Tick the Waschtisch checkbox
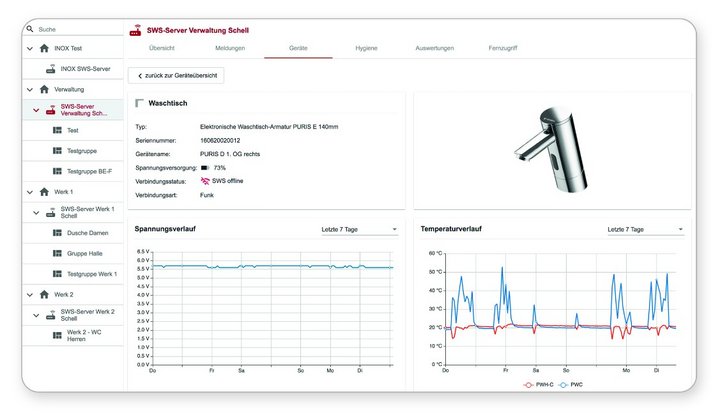 click(x=139, y=103)
